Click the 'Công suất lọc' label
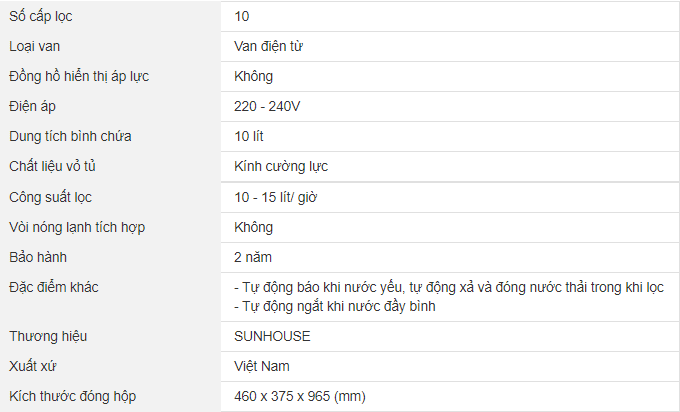 pyautogui.click(x=50, y=197)
